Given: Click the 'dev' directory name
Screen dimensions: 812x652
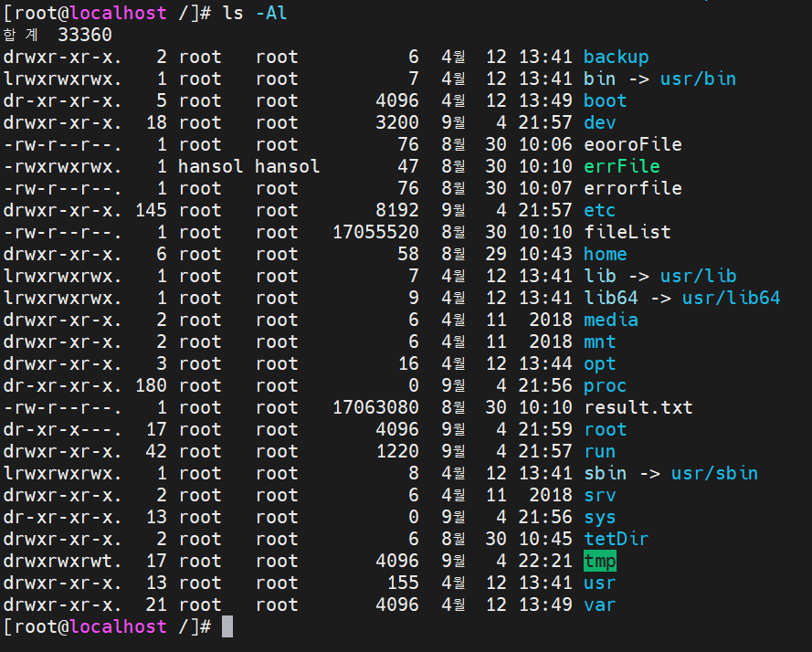Looking at the screenshot, I should pyautogui.click(x=600, y=122).
